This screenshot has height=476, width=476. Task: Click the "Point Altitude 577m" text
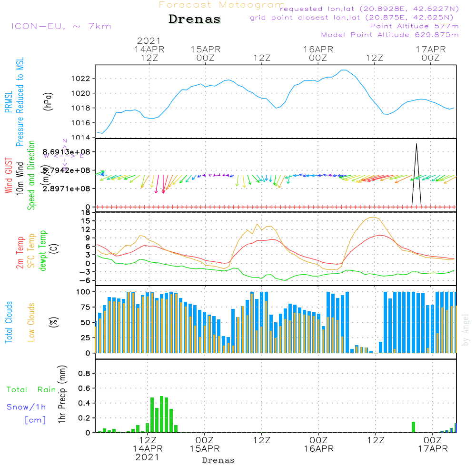click(414, 26)
